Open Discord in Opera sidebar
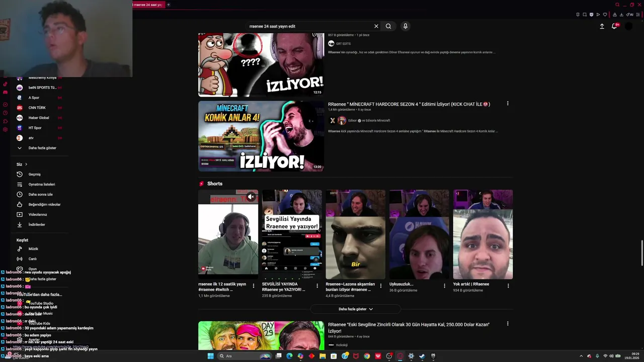This screenshot has height=362, width=644. pyautogui.click(x=6, y=92)
